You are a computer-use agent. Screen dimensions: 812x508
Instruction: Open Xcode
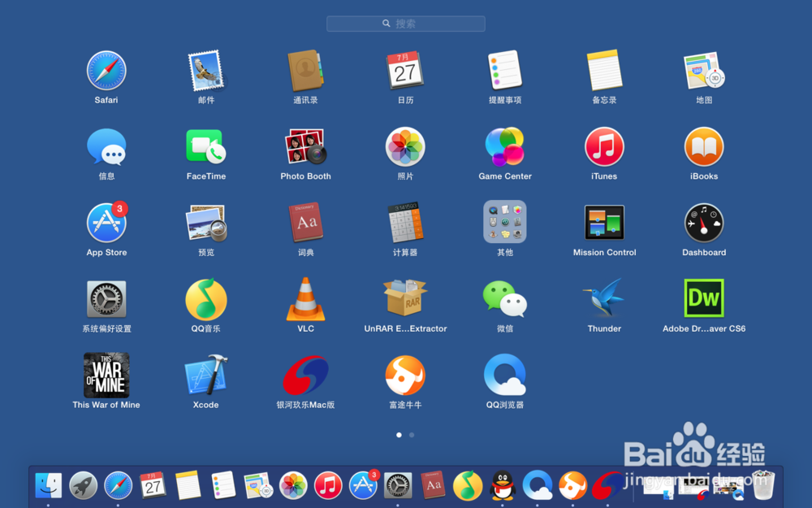point(206,375)
